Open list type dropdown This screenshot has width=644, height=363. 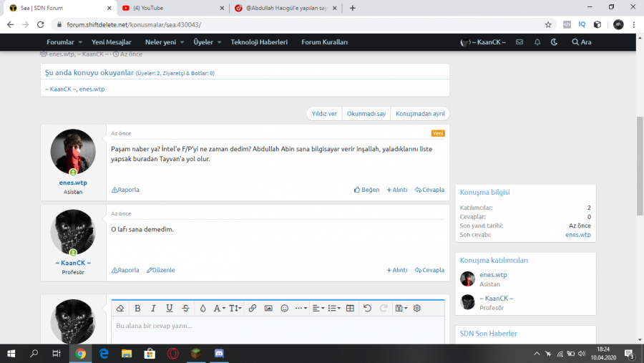(334, 309)
